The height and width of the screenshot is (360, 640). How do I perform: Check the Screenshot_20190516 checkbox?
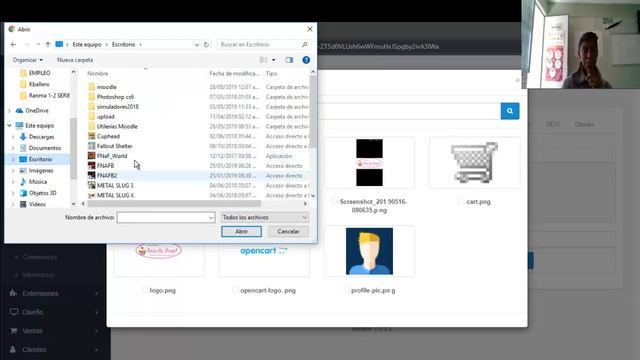(335, 201)
